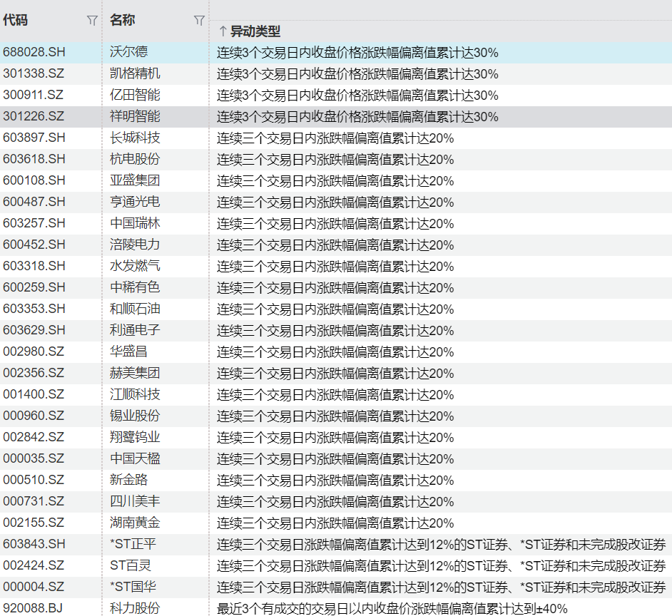Image resolution: width=672 pixels, height=616 pixels.
Task: Click the 异动类型 column header text
Action: pos(255,31)
